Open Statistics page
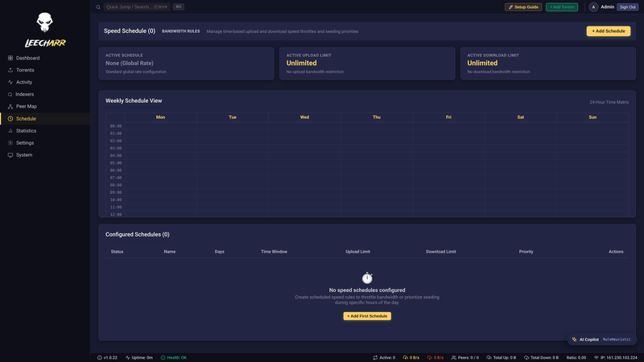 click(45, 130)
